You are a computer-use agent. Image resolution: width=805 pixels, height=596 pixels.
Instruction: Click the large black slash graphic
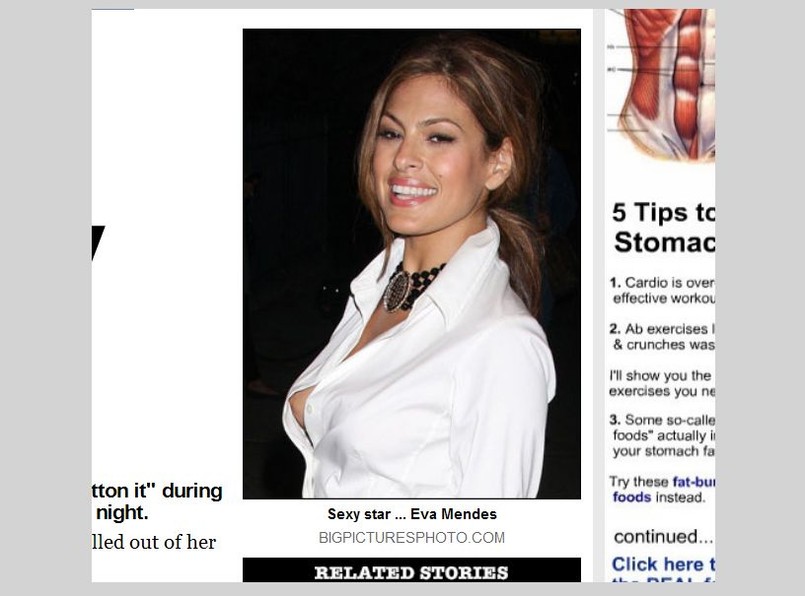98,242
